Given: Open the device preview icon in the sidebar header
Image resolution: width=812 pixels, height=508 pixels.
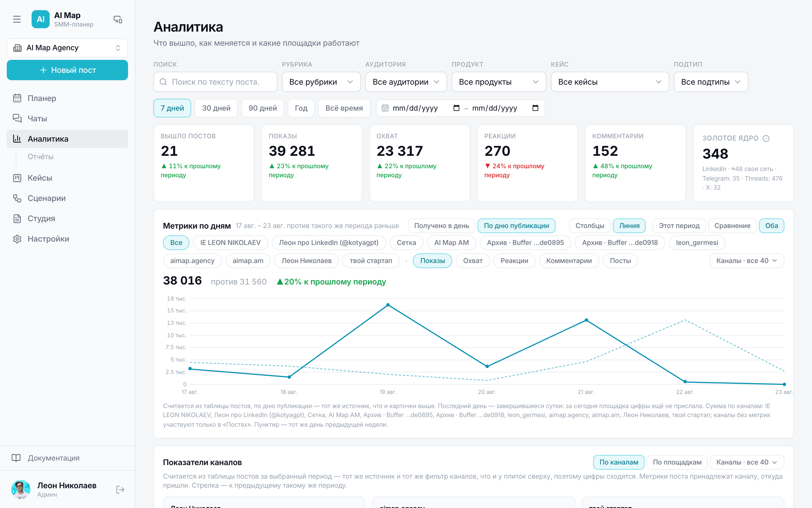Looking at the screenshot, I should pyautogui.click(x=118, y=19).
